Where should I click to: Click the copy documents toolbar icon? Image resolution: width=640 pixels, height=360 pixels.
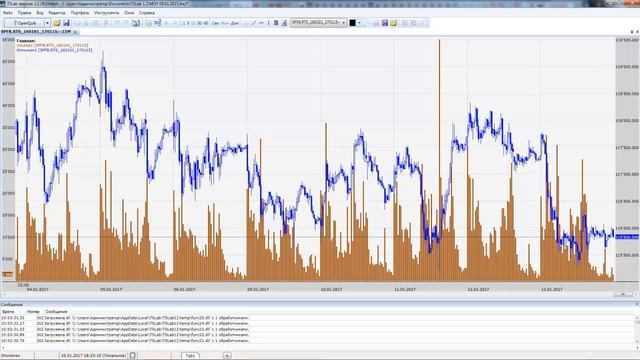coord(136,23)
